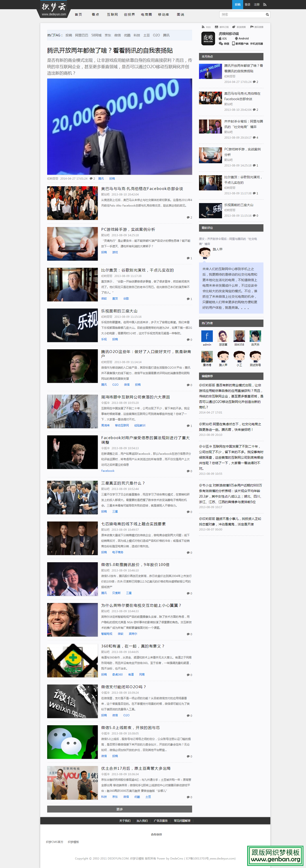Open the 移动库 navigation tab
Screen dimensions: 306x868
tap(164, 15)
